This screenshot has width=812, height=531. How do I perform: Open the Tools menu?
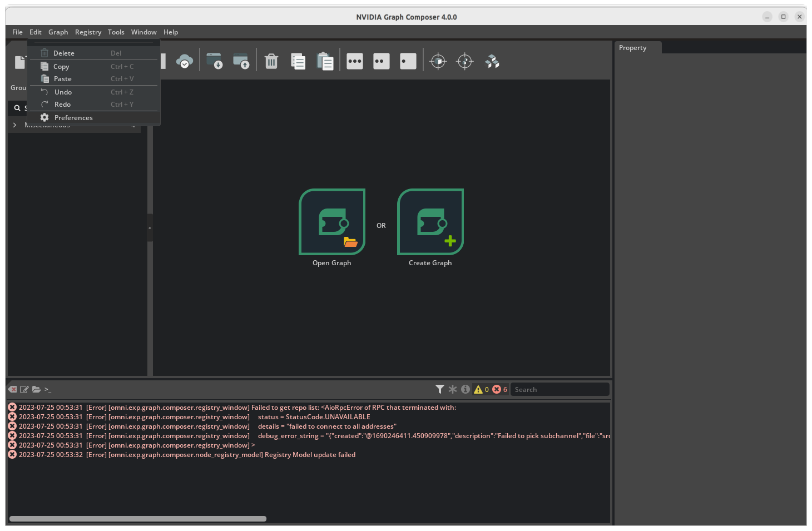click(x=116, y=32)
